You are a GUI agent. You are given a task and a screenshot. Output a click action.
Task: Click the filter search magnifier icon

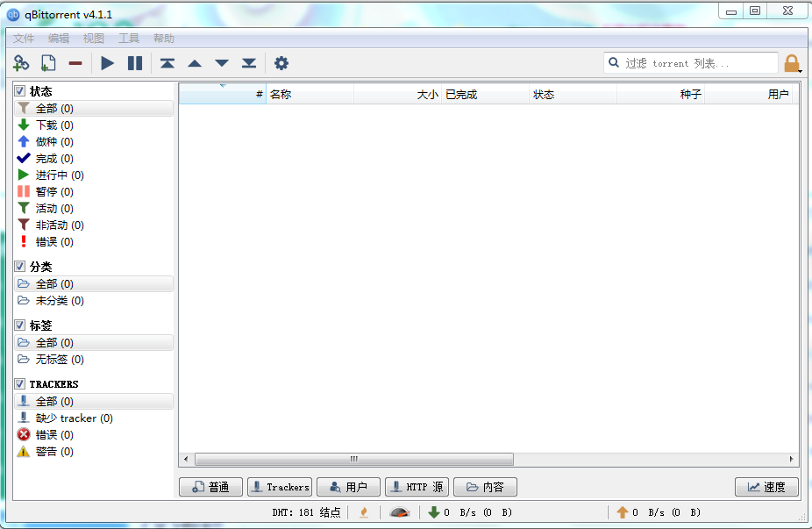click(x=614, y=62)
